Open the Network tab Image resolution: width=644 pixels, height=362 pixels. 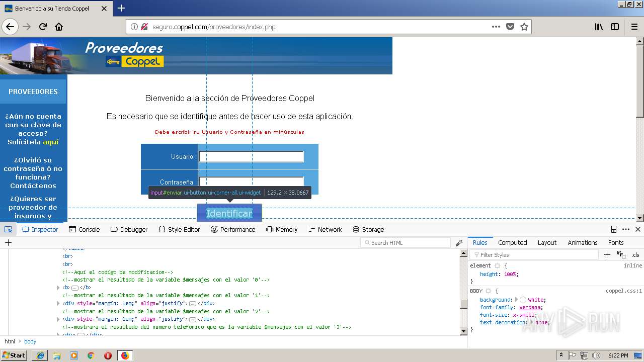(325, 229)
